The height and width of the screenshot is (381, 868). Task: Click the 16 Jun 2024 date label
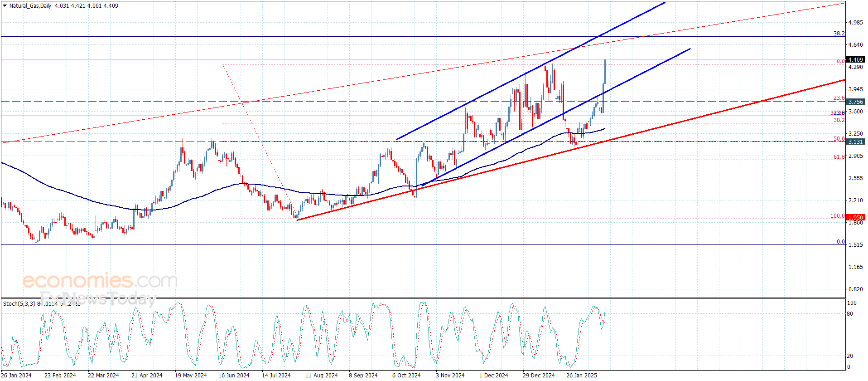234,375
